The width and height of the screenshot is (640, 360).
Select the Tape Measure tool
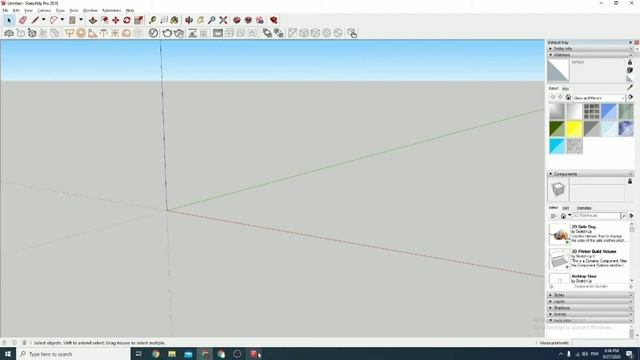pos(152,20)
